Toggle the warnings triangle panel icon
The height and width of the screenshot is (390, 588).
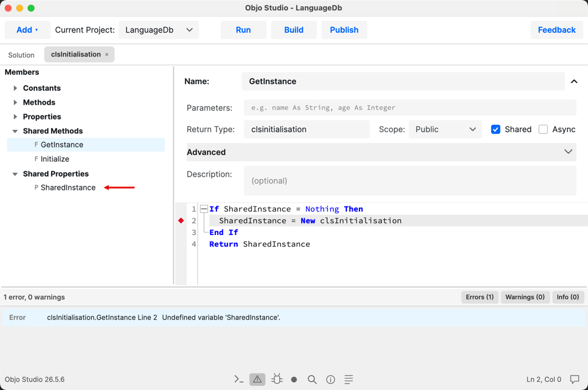click(257, 379)
